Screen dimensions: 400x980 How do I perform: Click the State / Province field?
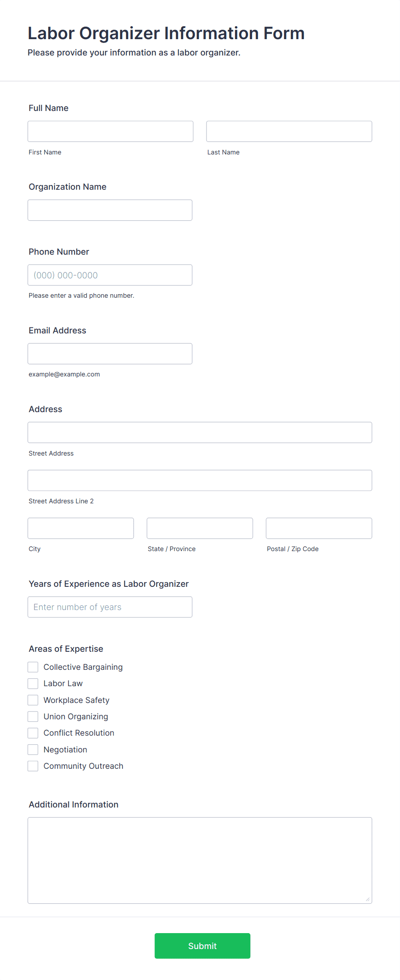click(x=200, y=528)
